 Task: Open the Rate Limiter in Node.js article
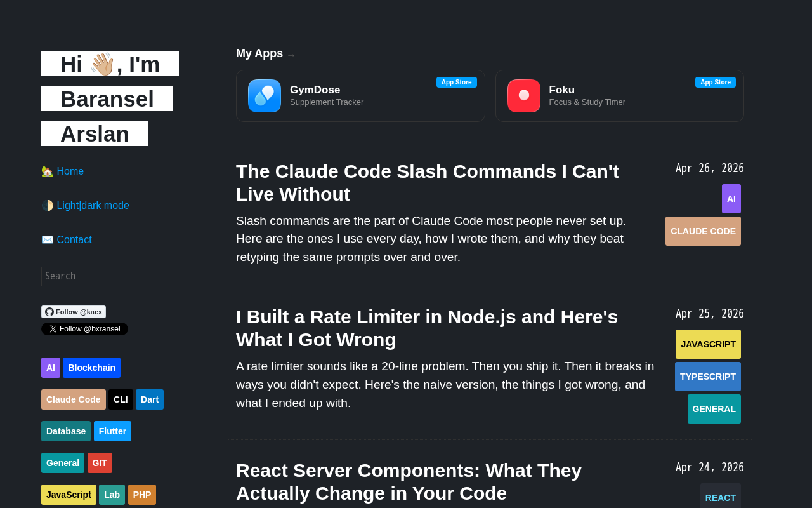(x=427, y=328)
